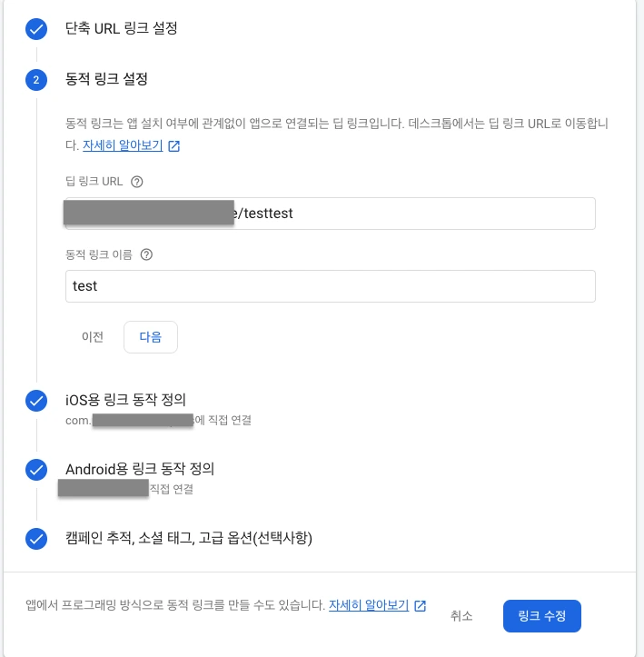The image size is (644, 657).
Task: Click checkmark icon beside Android용 링크 동작 정의
Action: click(x=36, y=470)
